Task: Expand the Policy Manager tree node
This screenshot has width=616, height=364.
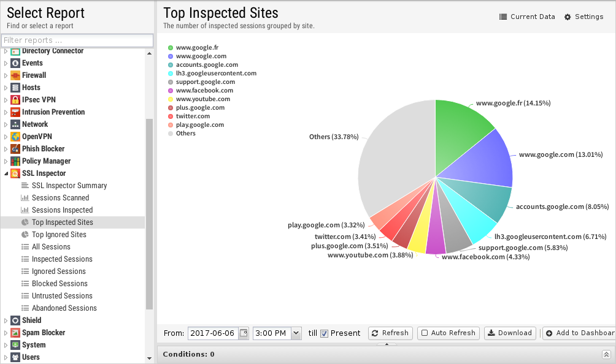Action: click(6, 161)
